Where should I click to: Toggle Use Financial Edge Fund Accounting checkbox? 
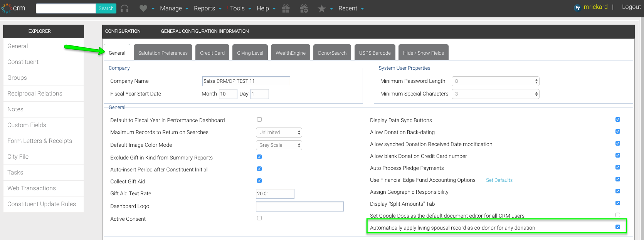(618, 179)
